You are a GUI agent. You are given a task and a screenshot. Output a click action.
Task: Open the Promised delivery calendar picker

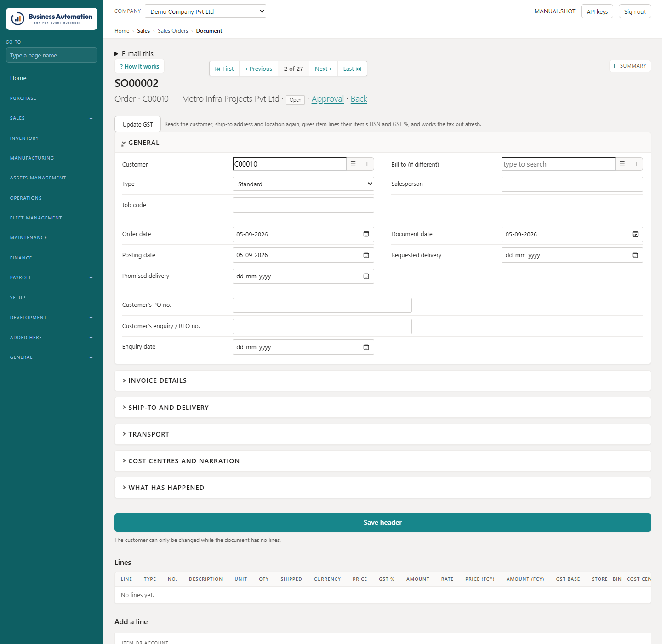tap(366, 276)
